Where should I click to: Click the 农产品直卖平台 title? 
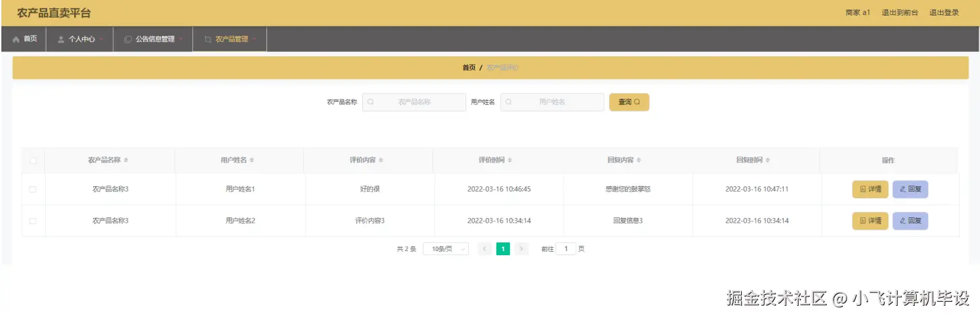(54, 13)
